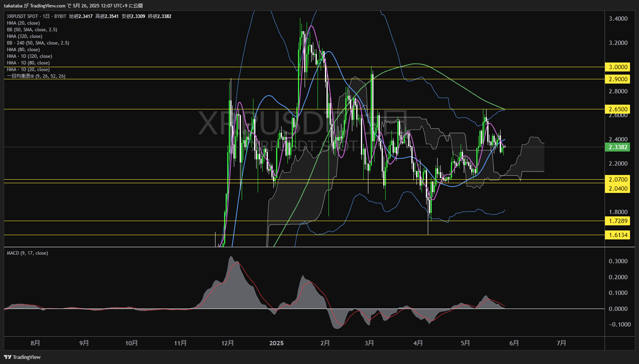Select the 一目均衡表 (9, 26, 52, 26) label
Image resolution: width=639 pixels, height=364 pixels.
tap(36, 76)
